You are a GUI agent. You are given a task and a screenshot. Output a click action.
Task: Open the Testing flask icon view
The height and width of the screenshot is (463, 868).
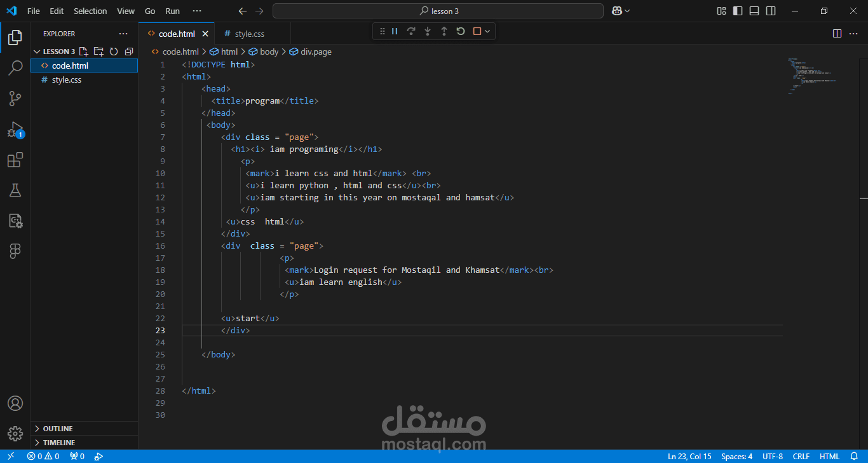[x=15, y=190]
